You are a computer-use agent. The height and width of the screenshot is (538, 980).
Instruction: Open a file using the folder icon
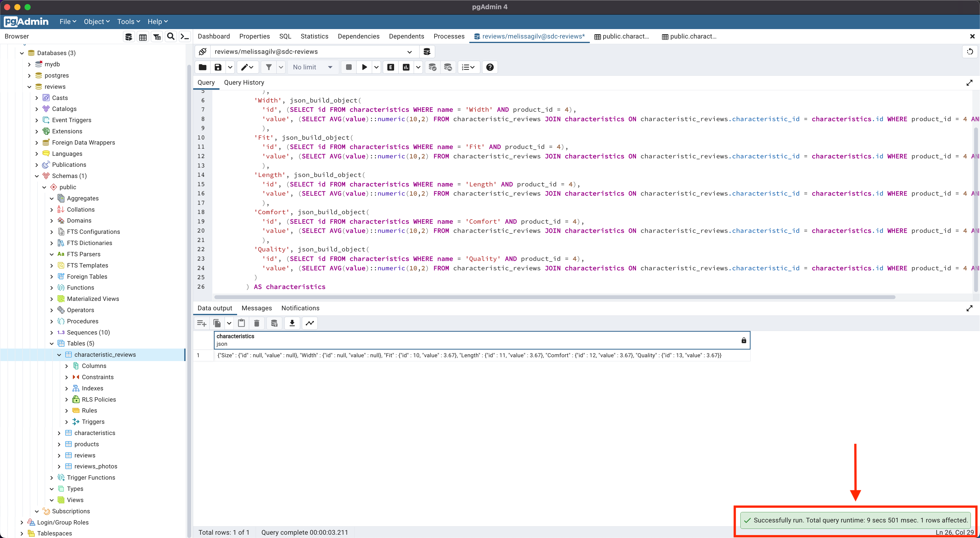202,67
